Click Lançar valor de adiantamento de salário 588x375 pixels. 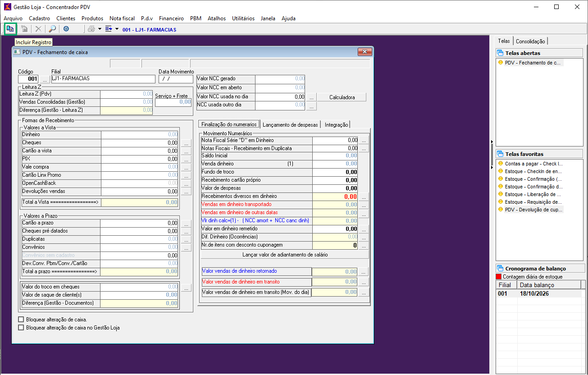pyautogui.click(x=285, y=255)
